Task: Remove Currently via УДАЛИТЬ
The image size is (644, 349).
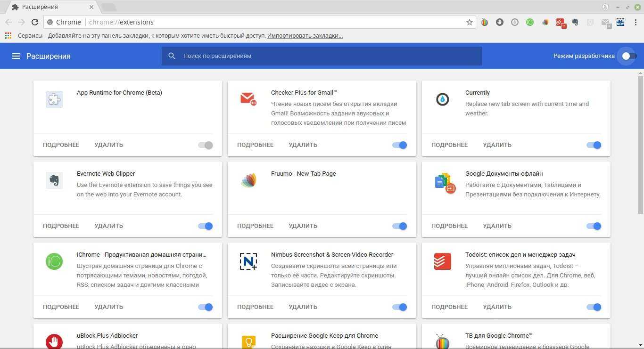Action: pos(497,145)
